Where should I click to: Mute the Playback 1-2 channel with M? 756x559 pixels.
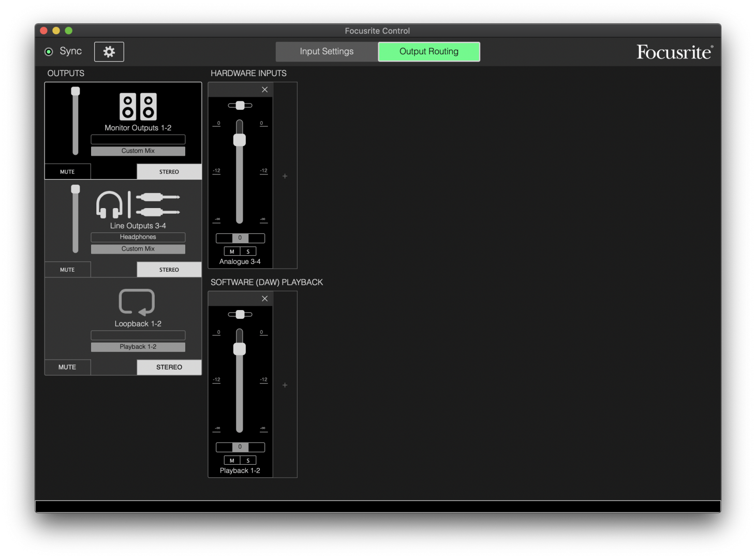click(232, 461)
